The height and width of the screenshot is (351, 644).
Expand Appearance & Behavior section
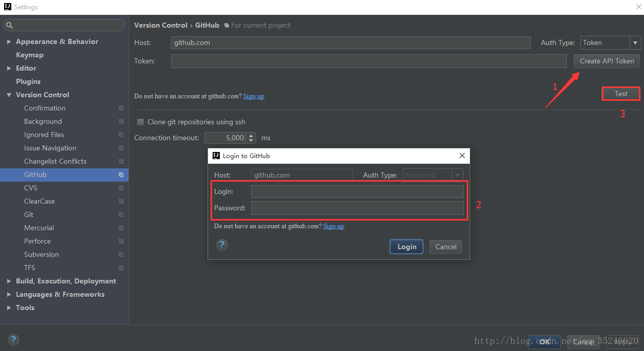(9, 42)
